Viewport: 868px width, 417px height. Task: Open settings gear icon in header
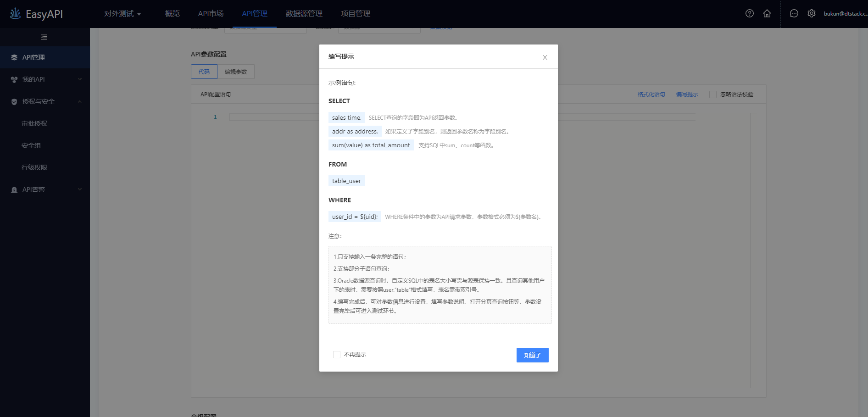pyautogui.click(x=812, y=14)
